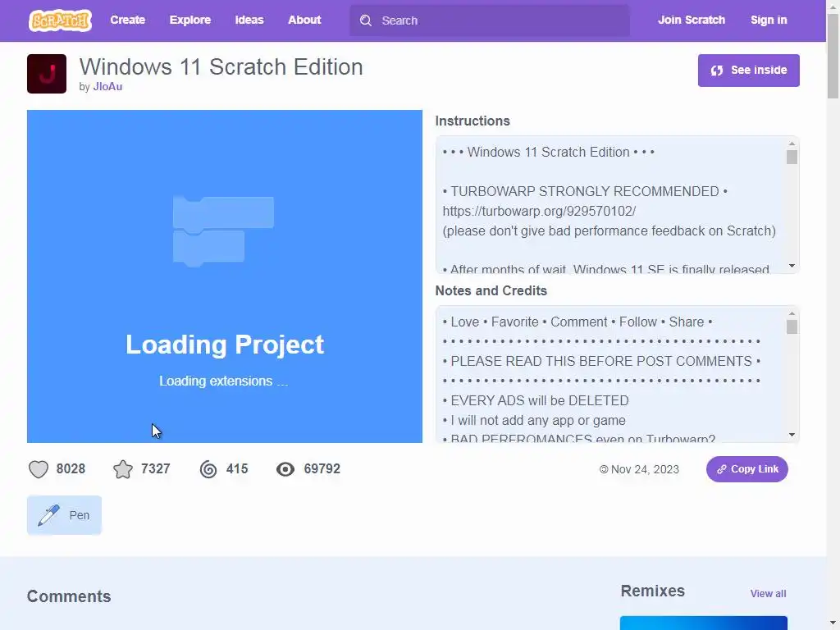840x630 pixels.
Task: Open the JloAu author avatar
Action: pos(47,74)
